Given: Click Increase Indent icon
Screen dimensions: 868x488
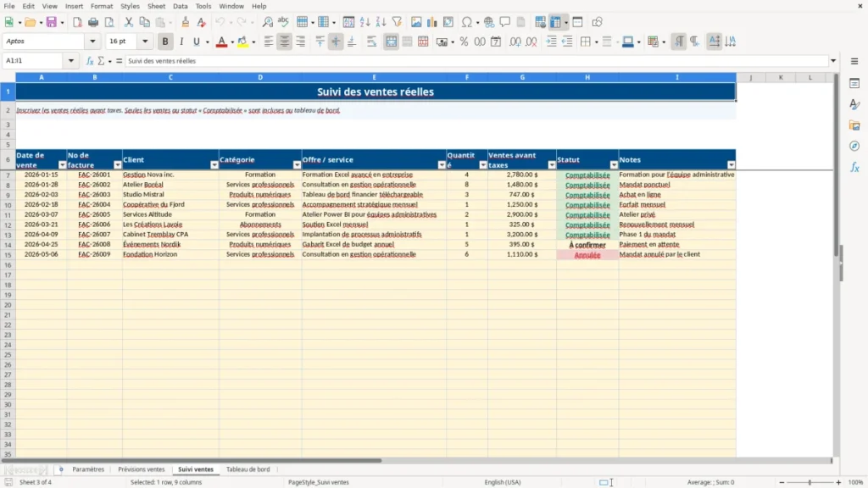Looking at the screenshot, I should [x=551, y=42].
